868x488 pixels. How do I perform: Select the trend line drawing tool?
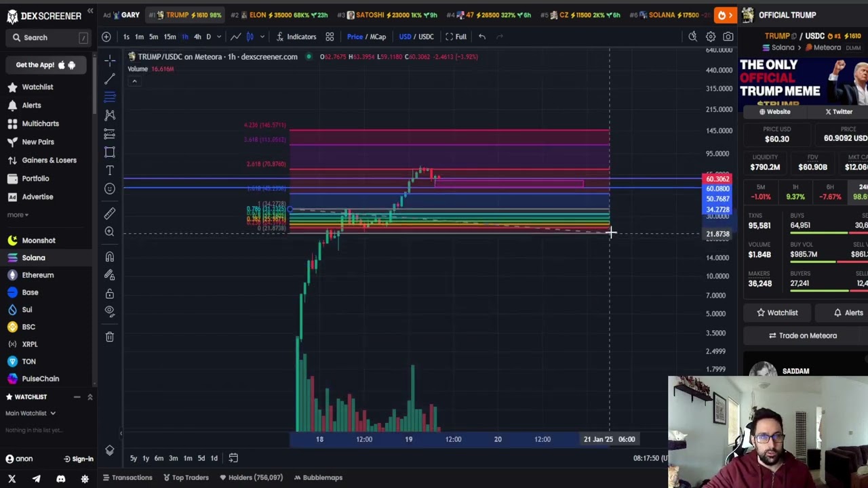tap(109, 79)
